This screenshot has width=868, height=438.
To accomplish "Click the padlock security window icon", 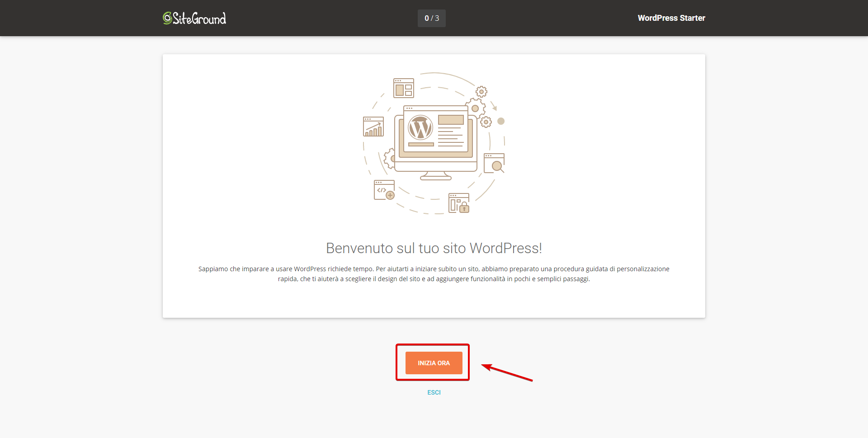I will (x=459, y=203).
